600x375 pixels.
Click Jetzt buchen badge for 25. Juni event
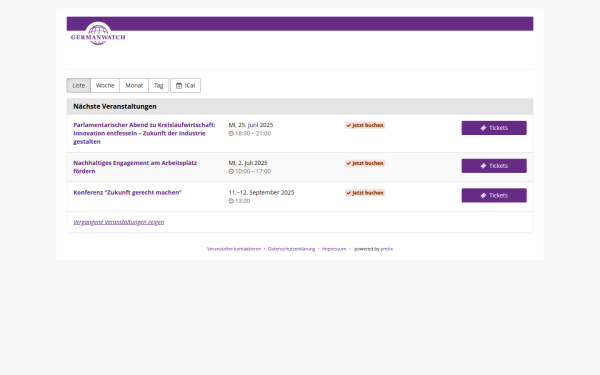tap(365, 125)
